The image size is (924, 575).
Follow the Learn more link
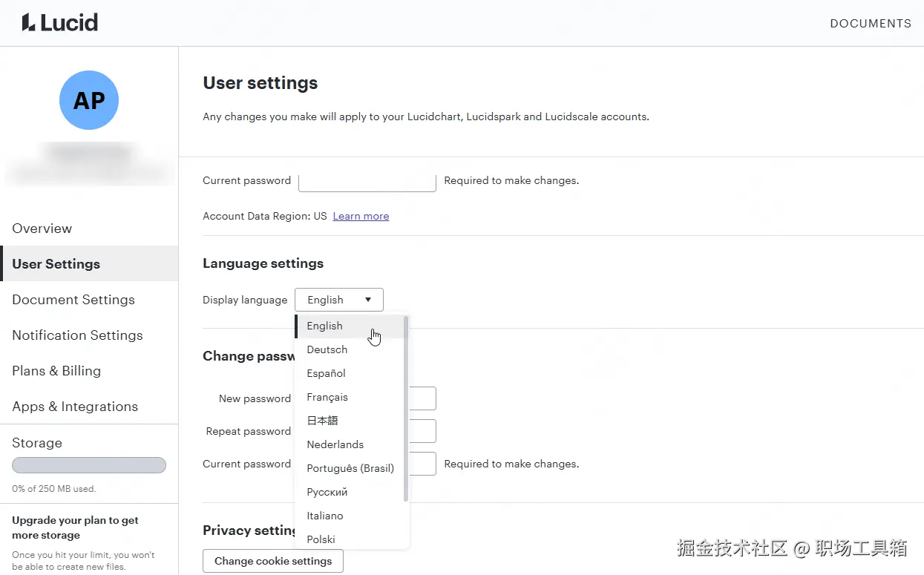(361, 216)
